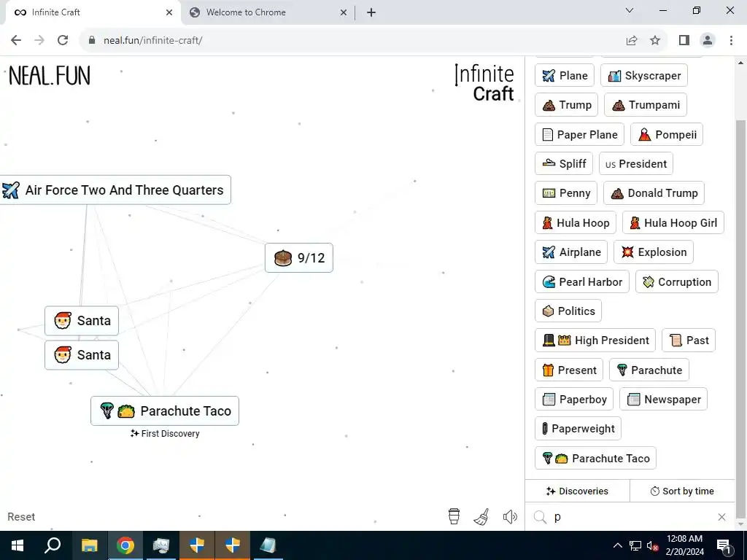Go back using the browser back arrow
The width and height of the screenshot is (747, 560).
[16, 41]
